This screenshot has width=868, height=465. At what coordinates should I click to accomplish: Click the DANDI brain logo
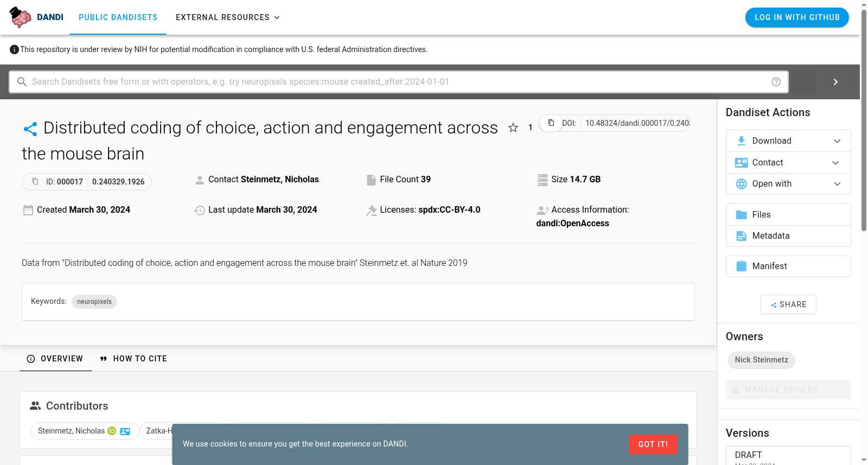point(21,17)
